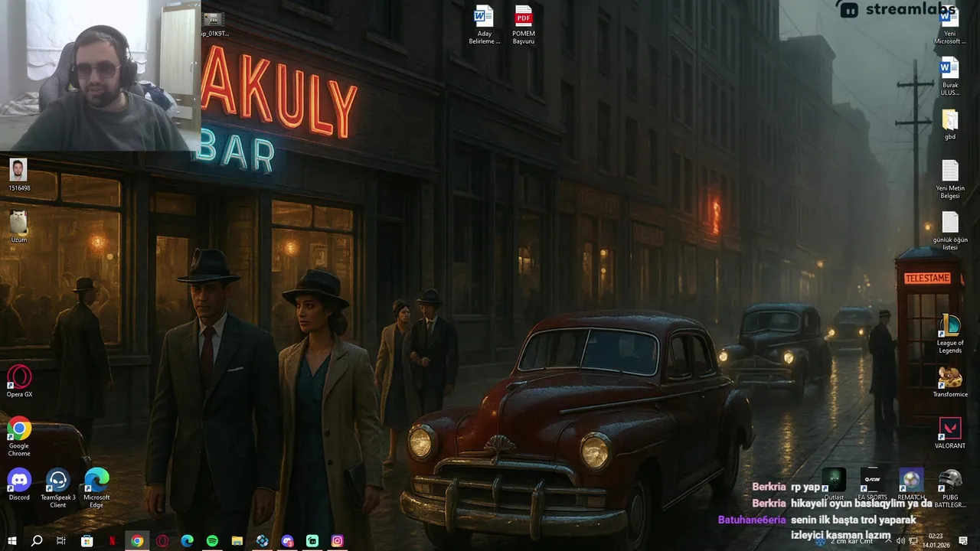The width and height of the screenshot is (980, 551).
Task: Launch Netflix from the taskbar
Action: coord(112,541)
